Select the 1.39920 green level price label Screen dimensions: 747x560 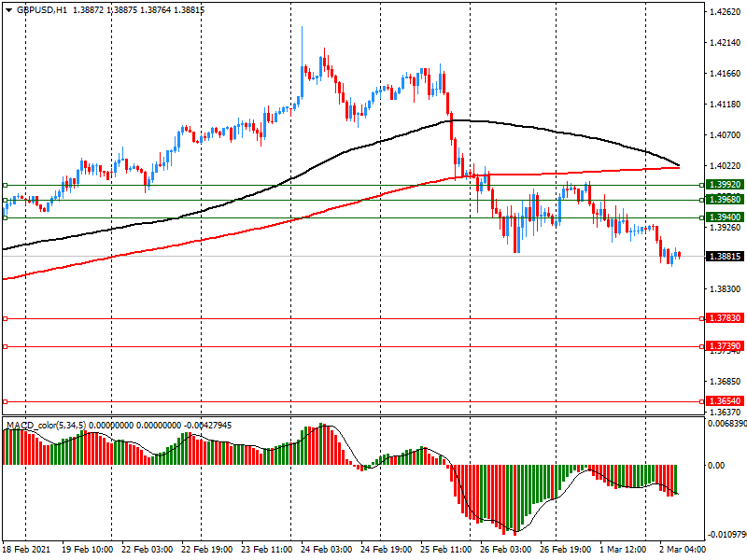725,185
